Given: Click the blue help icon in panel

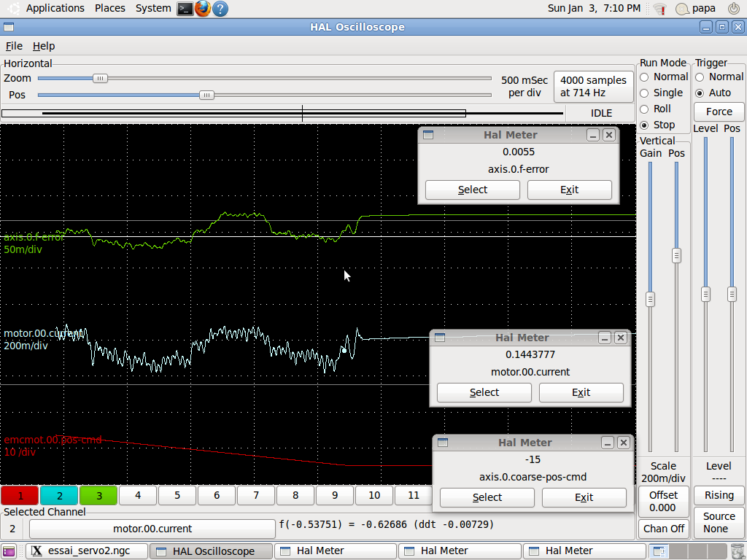Looking at the screenshot, I should click(220, 9).
